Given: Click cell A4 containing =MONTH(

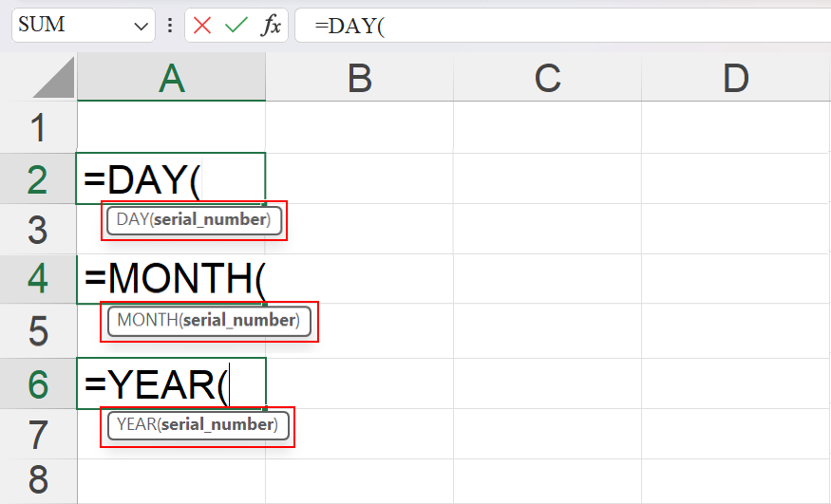Looking at the screenshot, I should 171,279.
